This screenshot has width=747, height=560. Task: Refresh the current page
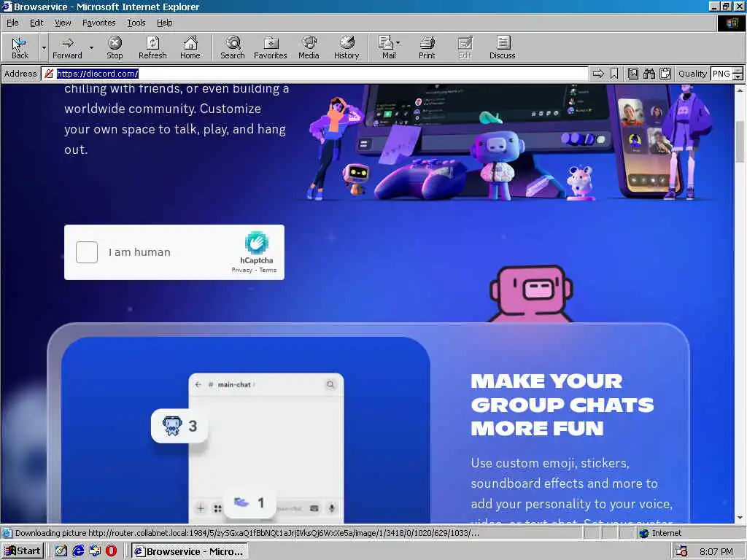[x=152, y=47]
